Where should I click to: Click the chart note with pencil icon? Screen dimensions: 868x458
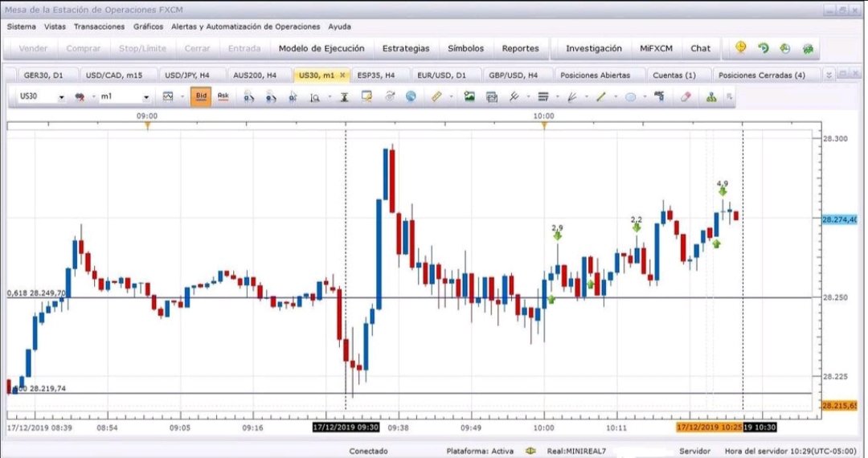coord(366,96)
